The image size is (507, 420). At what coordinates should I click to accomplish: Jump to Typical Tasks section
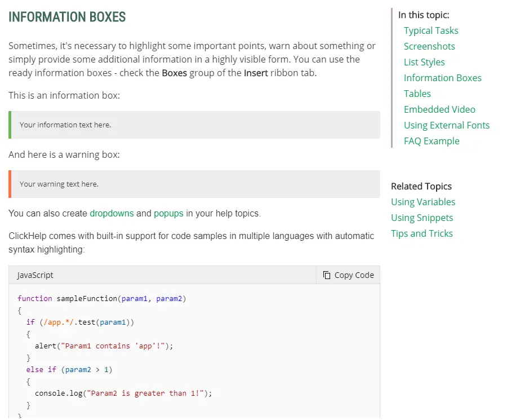(x=431, y=30)
